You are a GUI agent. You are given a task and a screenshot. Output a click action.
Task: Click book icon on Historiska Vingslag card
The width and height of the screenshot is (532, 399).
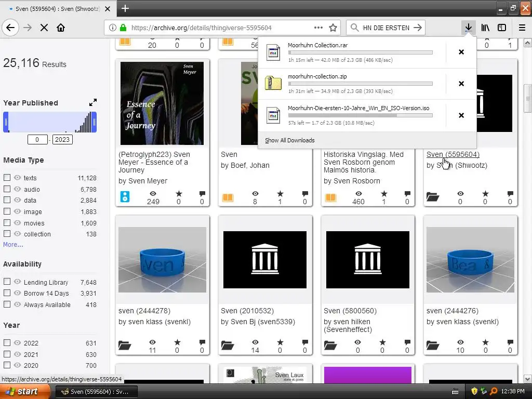[x=330, y=197]
